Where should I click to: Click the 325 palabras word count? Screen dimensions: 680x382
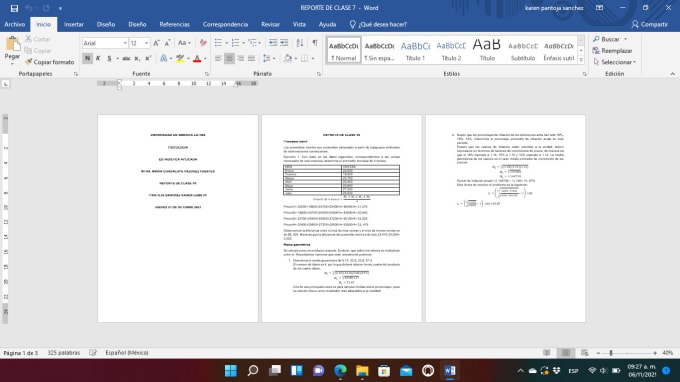pyautogui.click(x=64, y=353)
